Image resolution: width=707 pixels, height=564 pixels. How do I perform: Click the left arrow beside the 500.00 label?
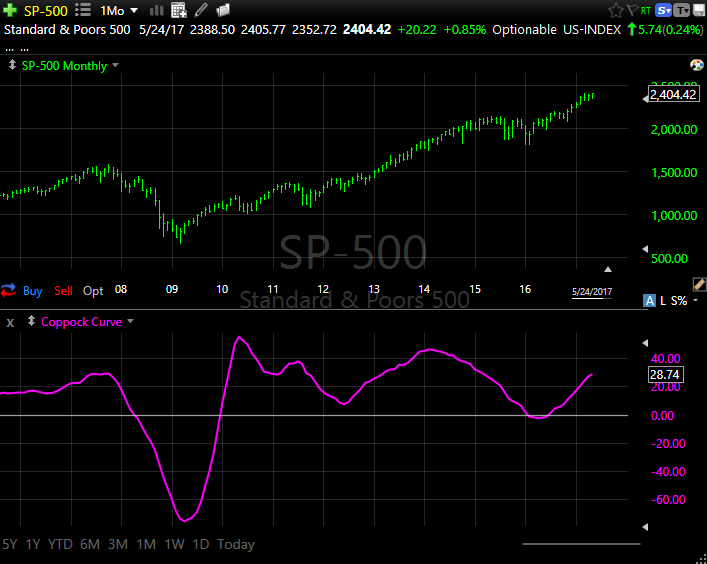click(645, 249)
